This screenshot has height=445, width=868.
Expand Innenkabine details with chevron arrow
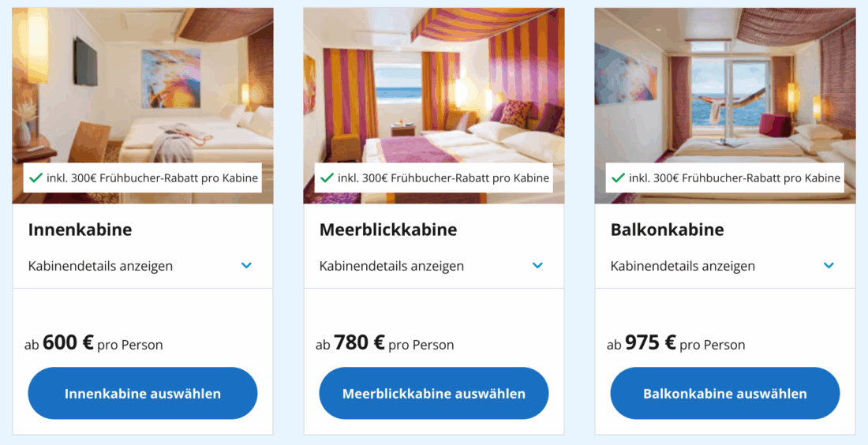[x=246, y=266]
